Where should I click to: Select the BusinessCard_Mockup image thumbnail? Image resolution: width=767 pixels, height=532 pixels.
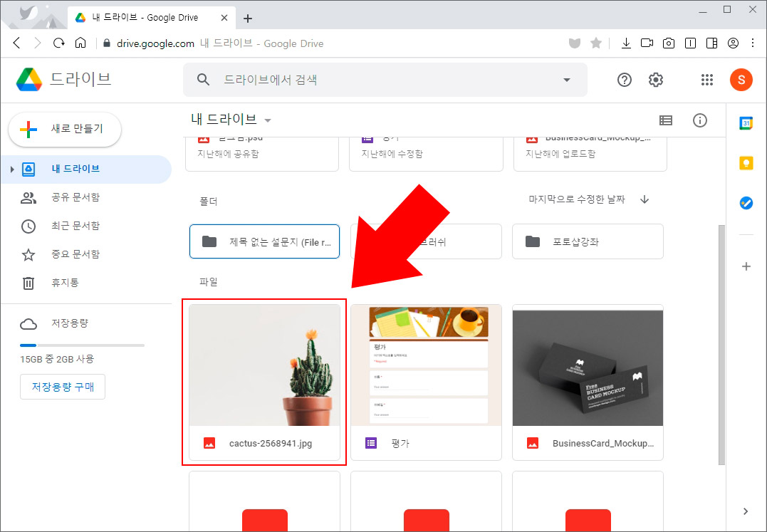(588, 365)
